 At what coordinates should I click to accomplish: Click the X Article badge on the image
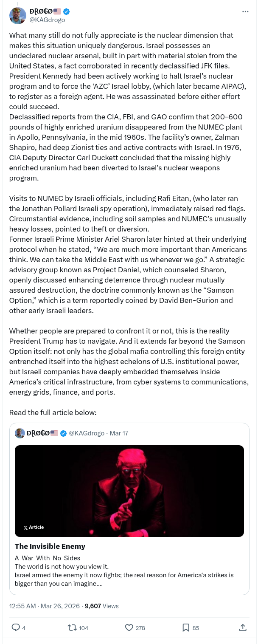coord(34,527)
